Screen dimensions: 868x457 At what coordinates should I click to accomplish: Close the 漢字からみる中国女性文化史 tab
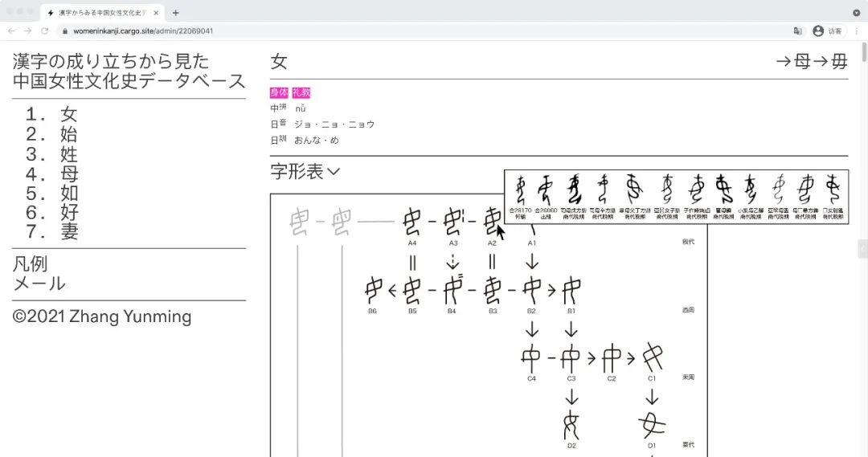pyautogui.click(x=156, y=13)
